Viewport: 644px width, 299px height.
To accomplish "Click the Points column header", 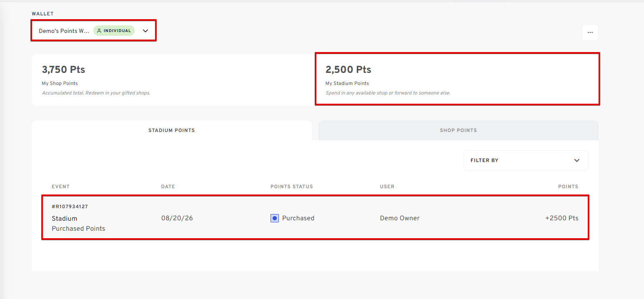I will click(x=568, y=187).
